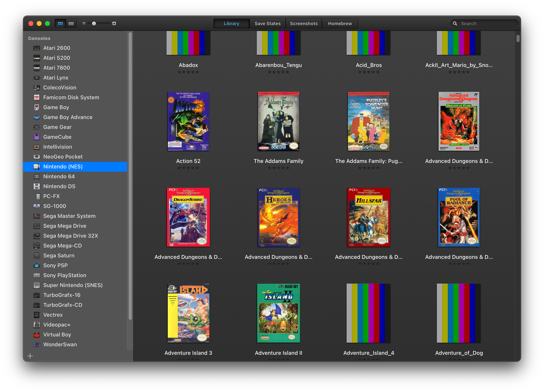This screenshot has height=392, width=544.
Task: Select the SG-1000 console icon
Action: [x=37, y=206]
